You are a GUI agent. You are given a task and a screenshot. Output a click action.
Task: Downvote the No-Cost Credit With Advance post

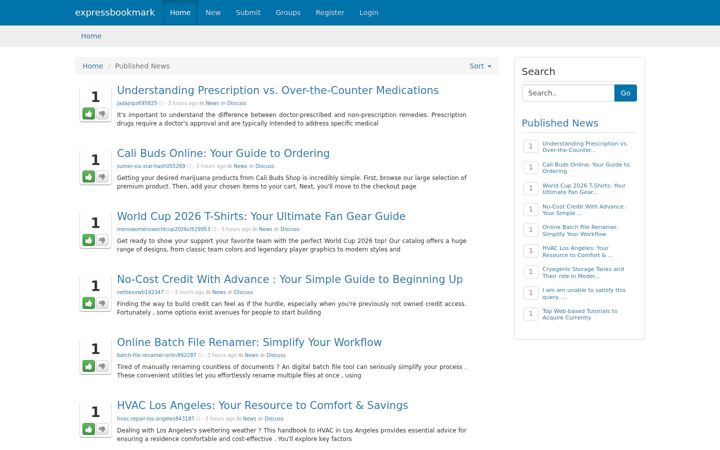(x=102, y=303)
